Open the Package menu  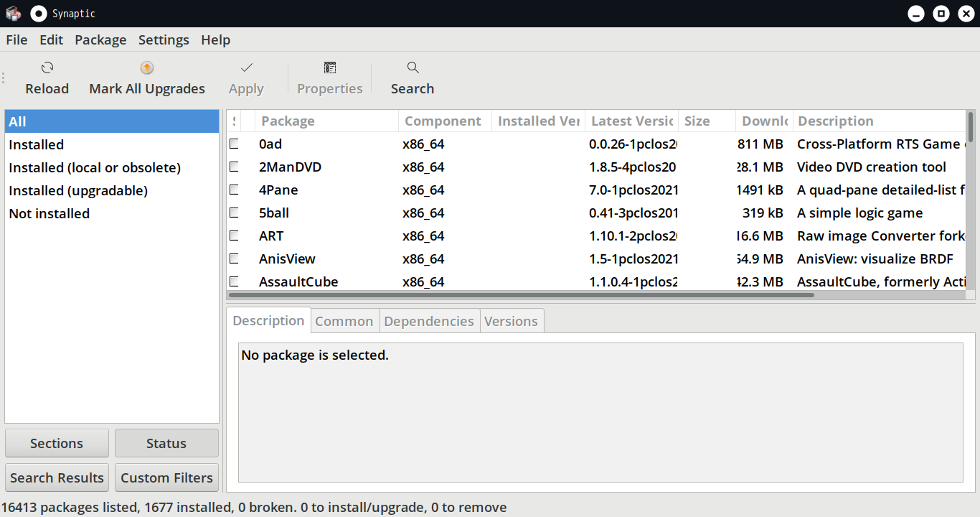coord(100,39)
